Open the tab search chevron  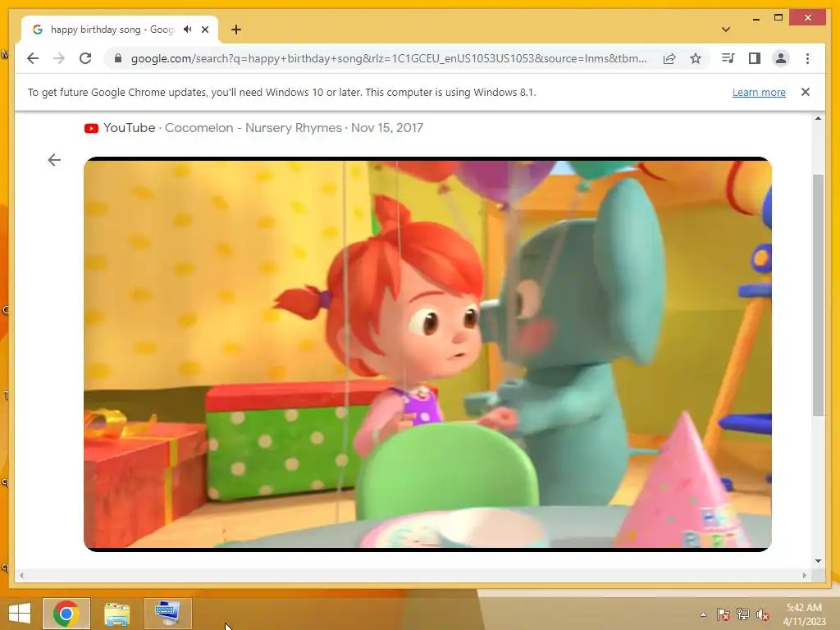pyautogui.click(x=726, y=30)
